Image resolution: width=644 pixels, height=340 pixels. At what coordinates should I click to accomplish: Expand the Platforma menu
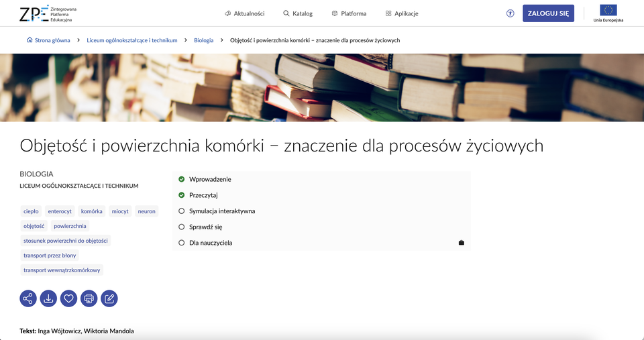[x=349, y=13]
